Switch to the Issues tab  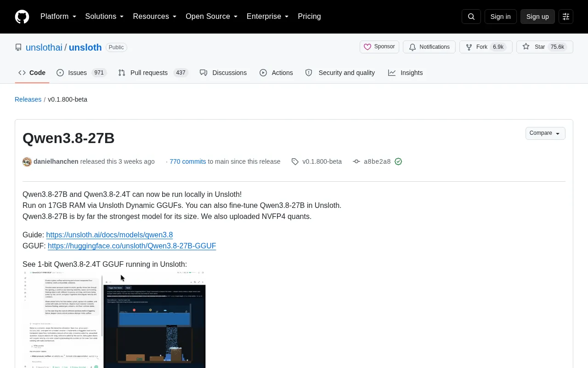(x=81, y=73)
